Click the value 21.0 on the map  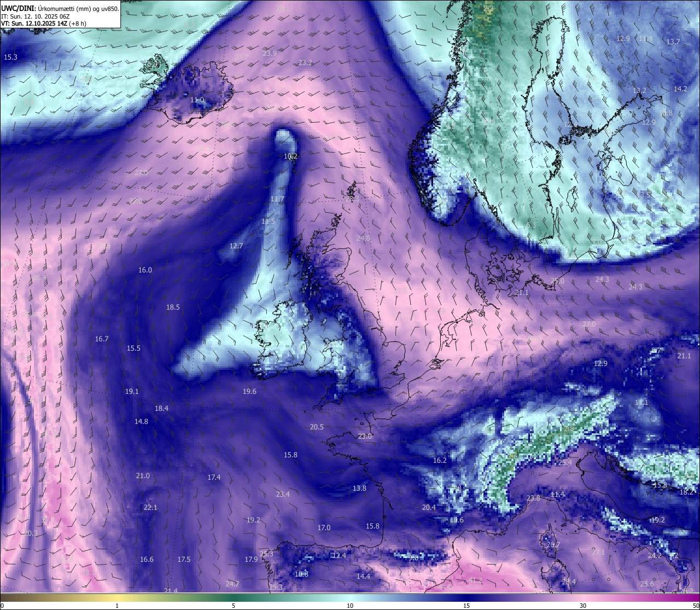point(143,475)
